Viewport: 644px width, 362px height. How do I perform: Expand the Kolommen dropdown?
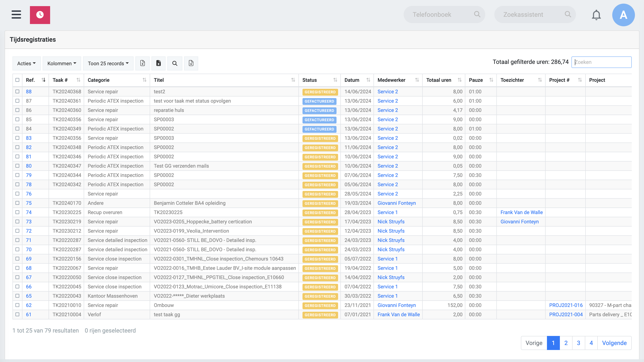[62, 63]
